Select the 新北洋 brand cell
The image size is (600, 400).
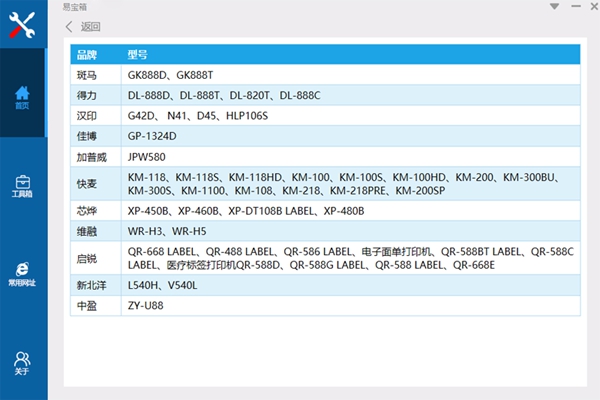96,285
